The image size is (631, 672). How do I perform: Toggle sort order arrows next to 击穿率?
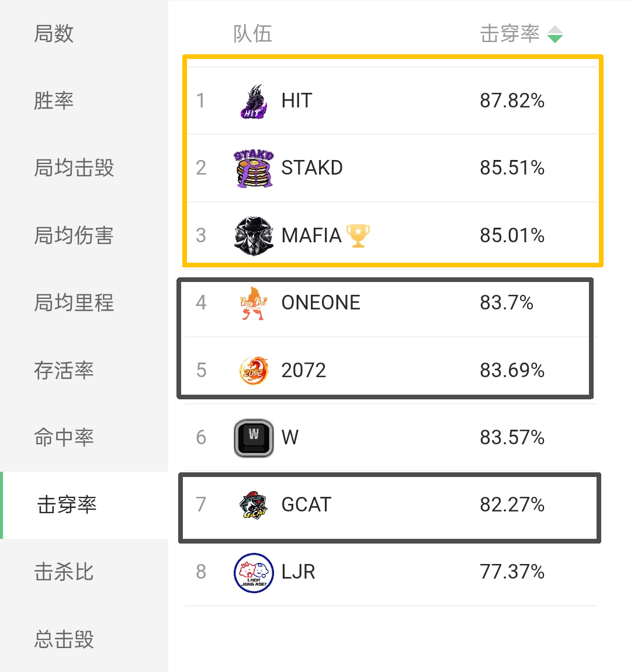point(555,34)
